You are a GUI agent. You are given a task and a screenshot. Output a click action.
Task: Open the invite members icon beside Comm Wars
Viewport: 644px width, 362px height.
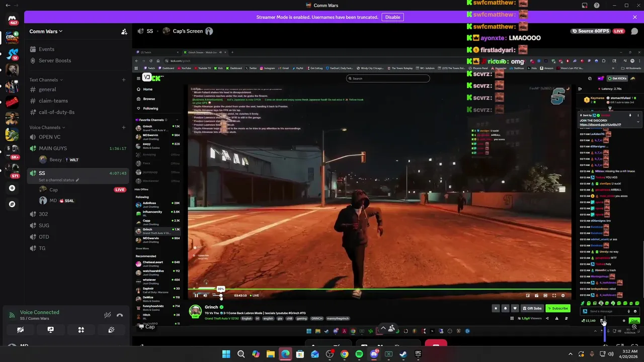tap(124, 32)
